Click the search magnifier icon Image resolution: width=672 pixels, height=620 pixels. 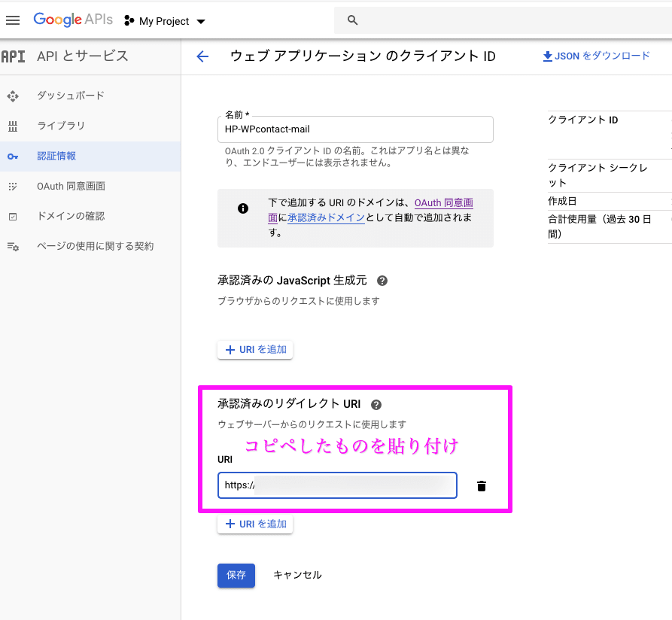(352, 20)
